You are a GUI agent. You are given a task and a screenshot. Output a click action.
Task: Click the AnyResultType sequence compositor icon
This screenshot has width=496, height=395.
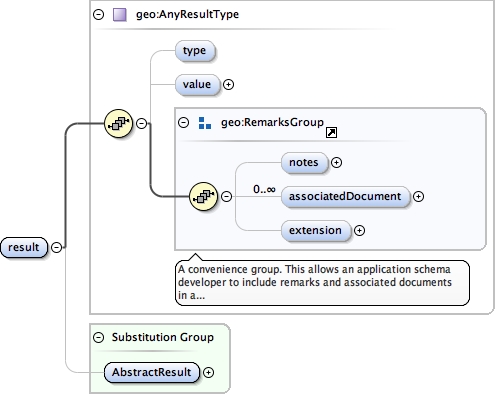[119, 123]
